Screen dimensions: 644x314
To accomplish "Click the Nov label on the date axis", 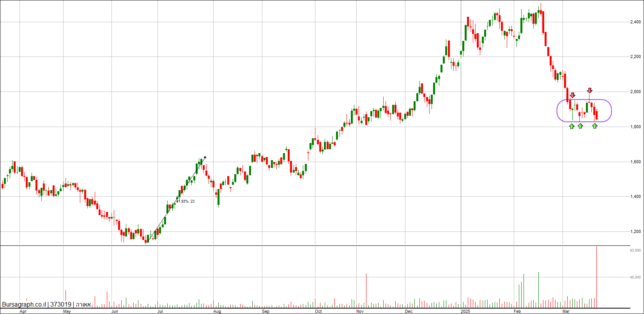I will (x=359, y=312).
